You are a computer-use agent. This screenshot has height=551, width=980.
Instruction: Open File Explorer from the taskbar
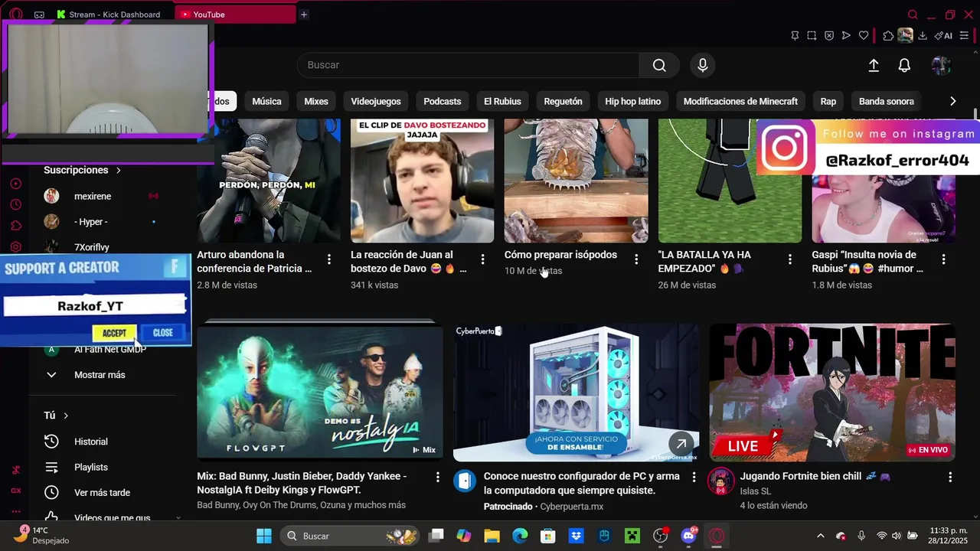point(492,536)
